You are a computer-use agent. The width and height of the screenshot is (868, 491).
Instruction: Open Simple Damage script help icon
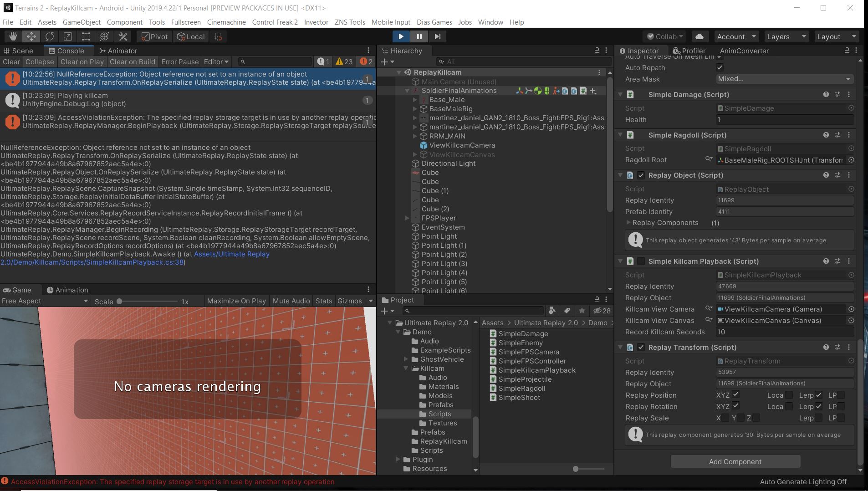click(x=826, y=94)
